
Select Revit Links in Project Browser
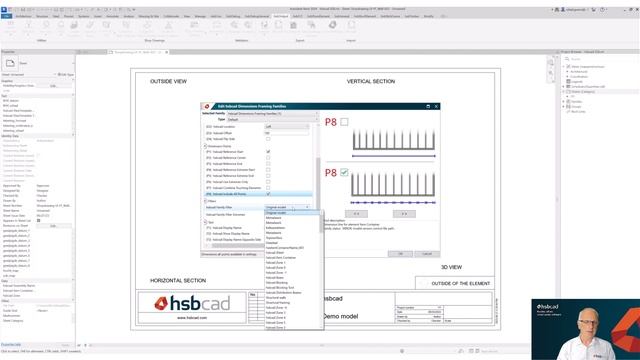[578, 111]
